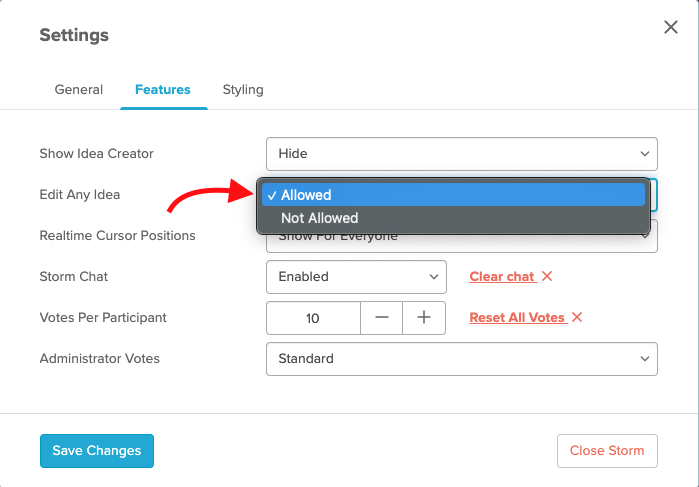Viewport: 699px width, 487px height.
Task: Close the Settings dialog with the X icon
Action: (x=670, y=27)
